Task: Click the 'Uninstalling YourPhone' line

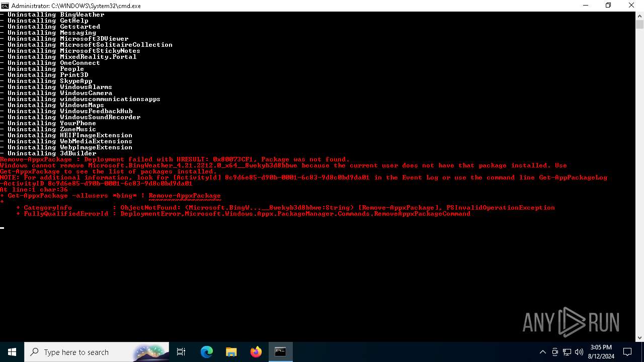Action: coord(48,123)
